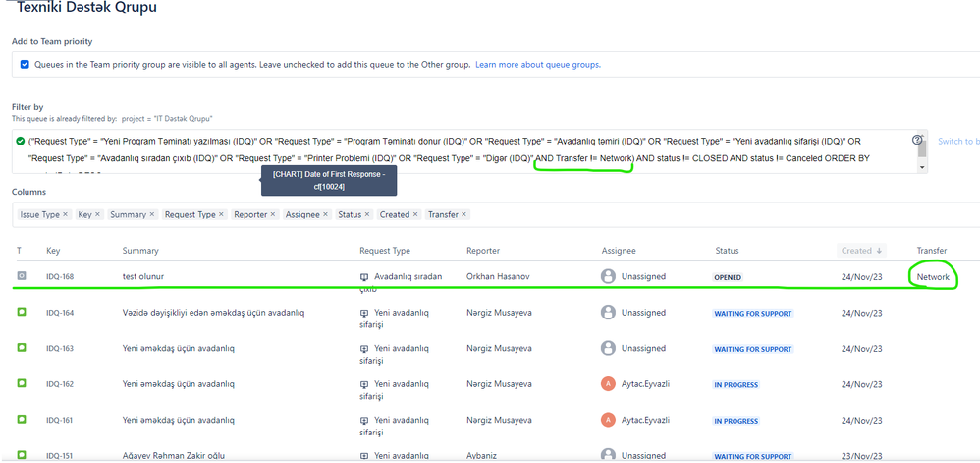
Task: Remove the Reporter column tag
Action: (x=273, y=214)
